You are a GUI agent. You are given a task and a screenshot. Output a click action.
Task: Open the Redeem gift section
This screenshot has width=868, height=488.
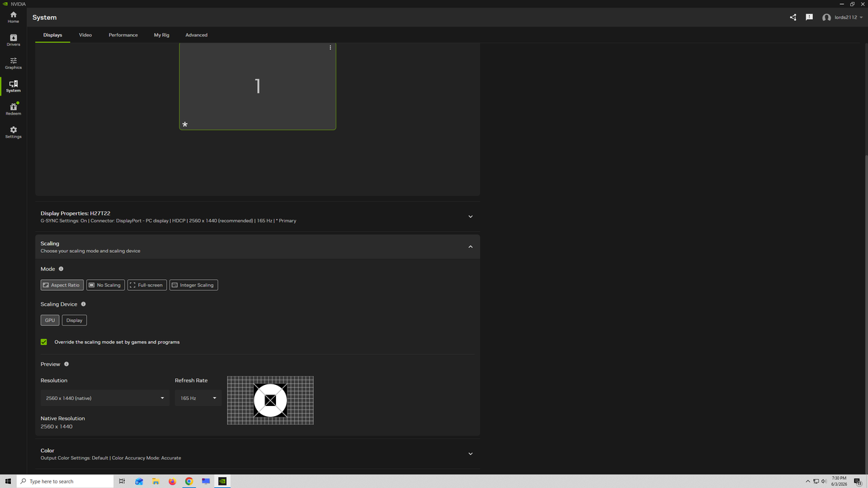click(13, 110)
